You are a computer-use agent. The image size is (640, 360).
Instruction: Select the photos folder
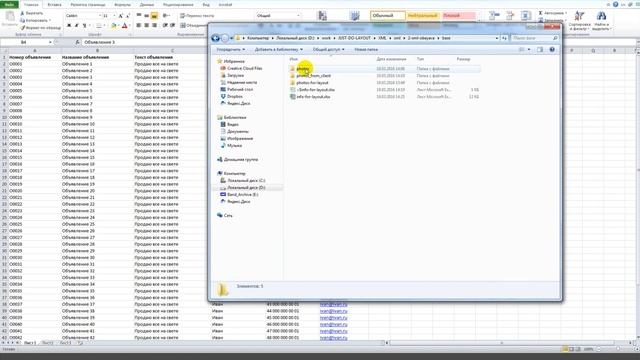(303, 69)
